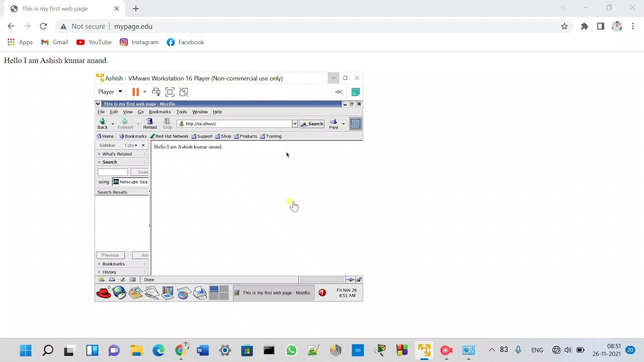Click Mozilla Back navigation button
This screenshot has width=644, height=362.
102,124
